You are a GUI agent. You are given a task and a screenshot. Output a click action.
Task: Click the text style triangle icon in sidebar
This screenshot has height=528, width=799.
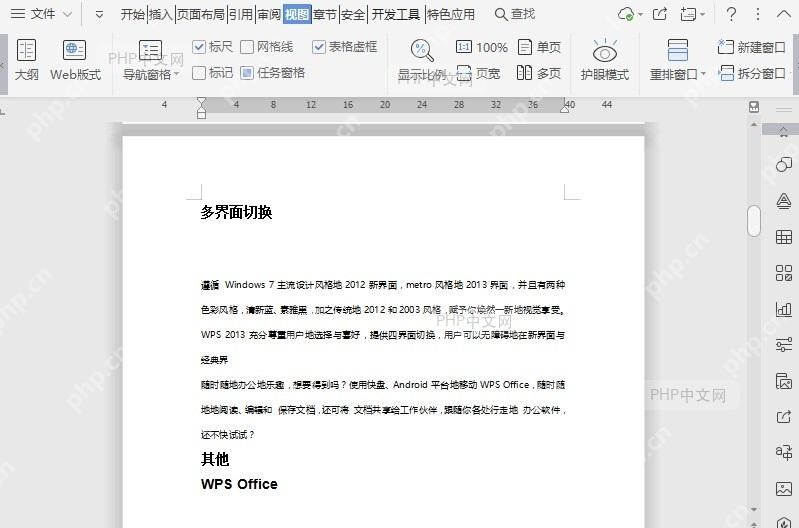pos(784,201)
